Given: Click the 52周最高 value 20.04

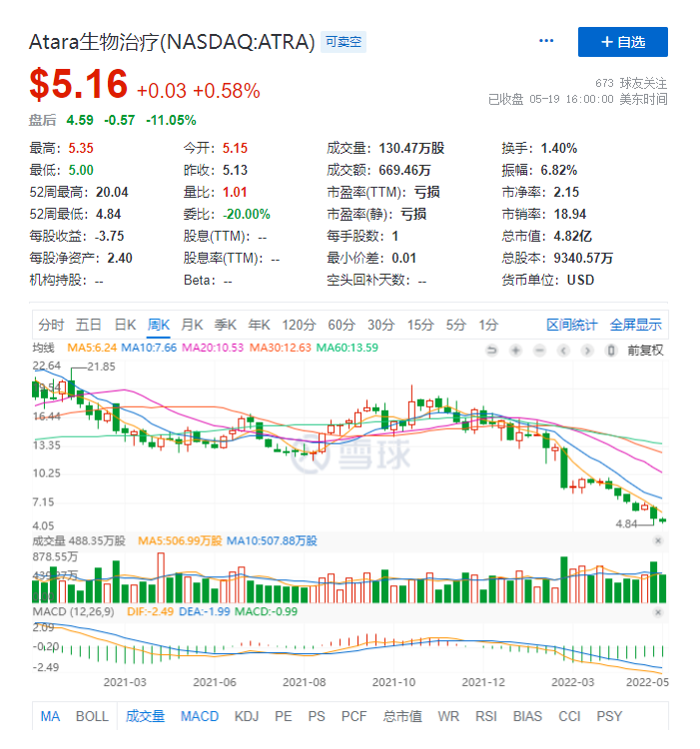Looking at the screenshot, I should (x=112, y=192).
